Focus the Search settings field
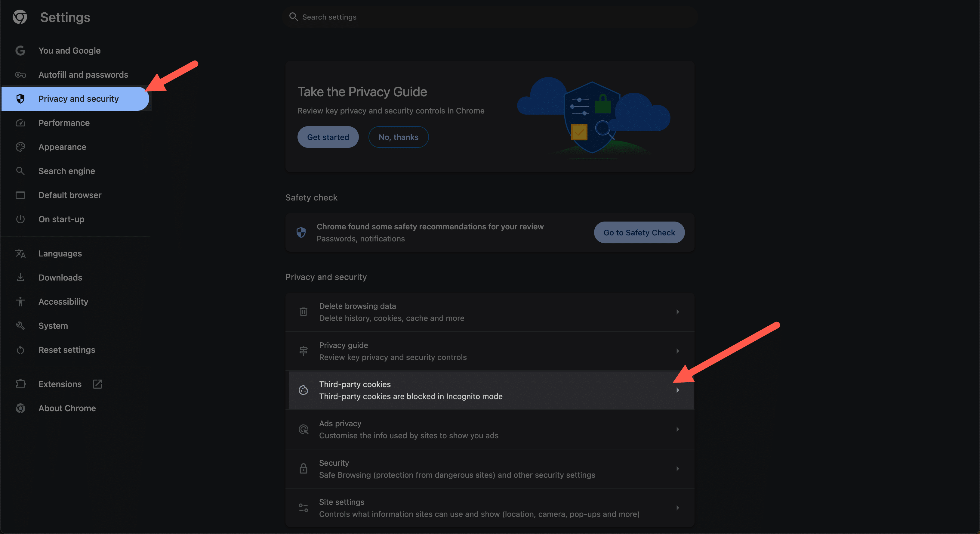The image size is (980, 534). [490, 17]
